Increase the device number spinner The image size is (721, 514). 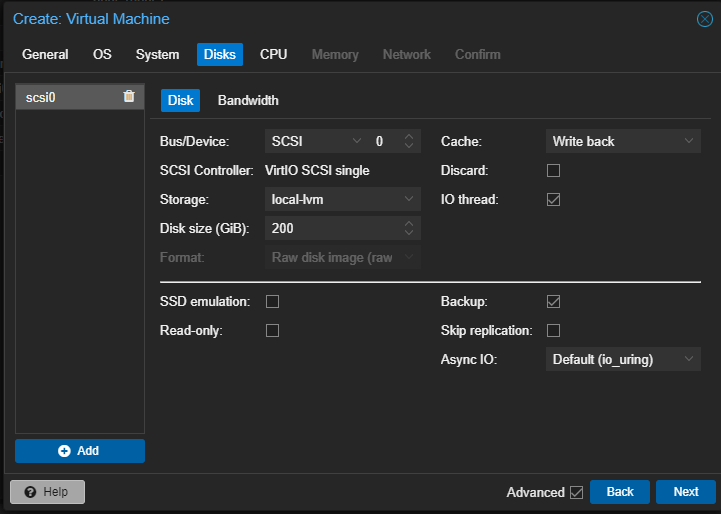409,137
